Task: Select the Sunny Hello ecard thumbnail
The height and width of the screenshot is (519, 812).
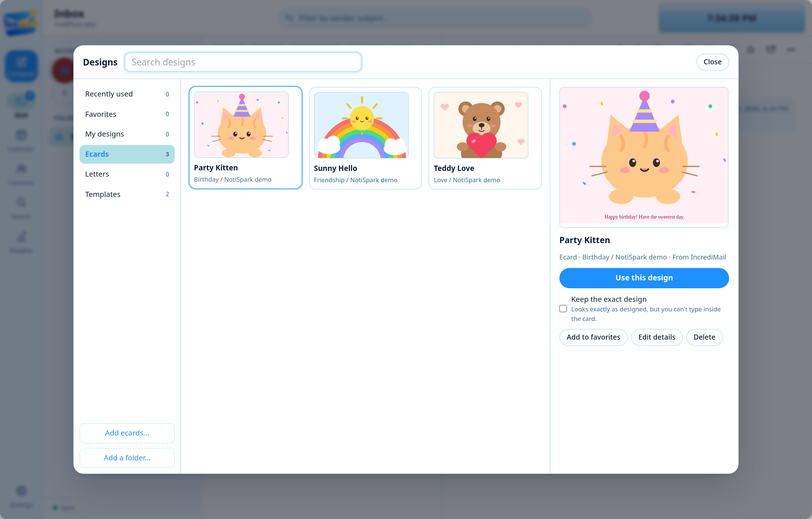Action: (361, 125)
